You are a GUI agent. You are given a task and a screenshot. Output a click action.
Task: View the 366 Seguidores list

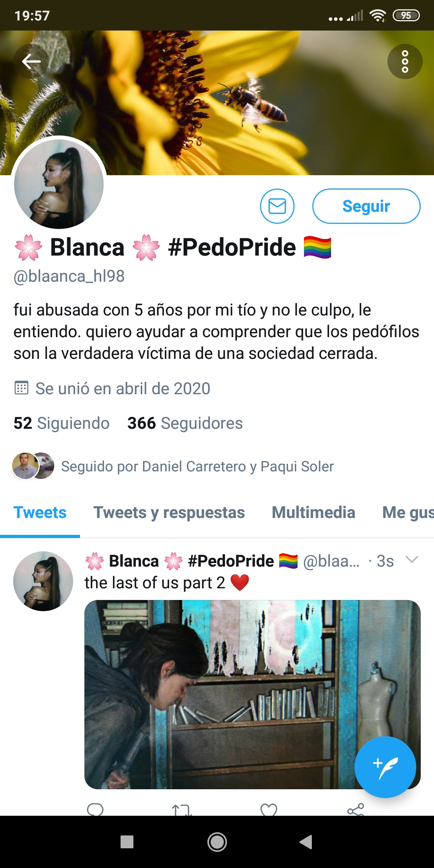point(185,423)
